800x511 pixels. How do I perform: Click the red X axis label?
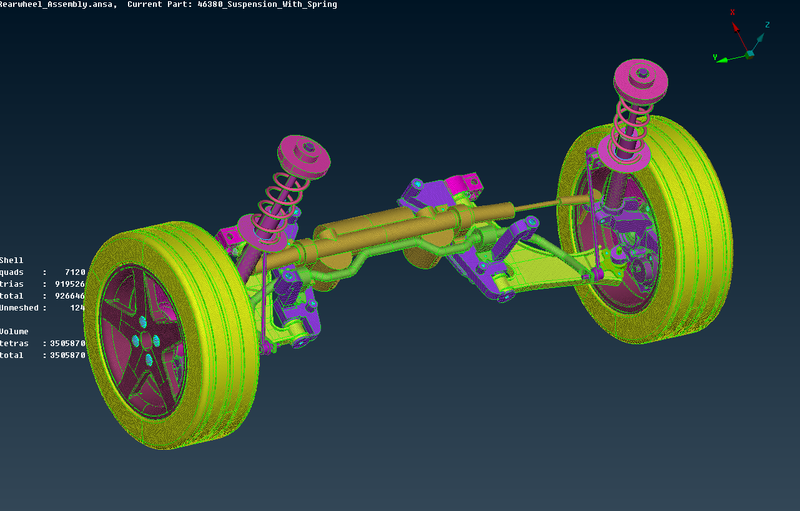[734, 13]
